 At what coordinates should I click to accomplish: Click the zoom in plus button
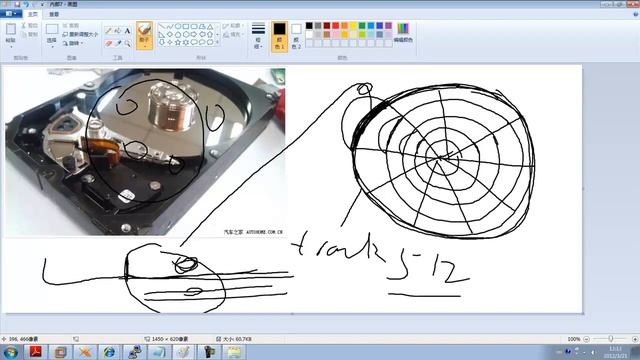pos(635,339)
